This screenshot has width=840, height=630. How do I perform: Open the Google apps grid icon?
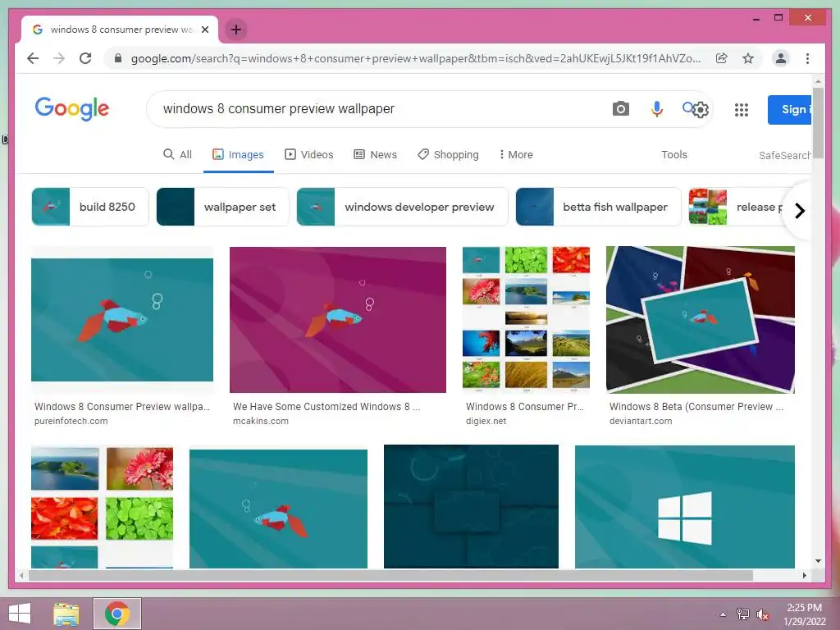click(741, 110)
